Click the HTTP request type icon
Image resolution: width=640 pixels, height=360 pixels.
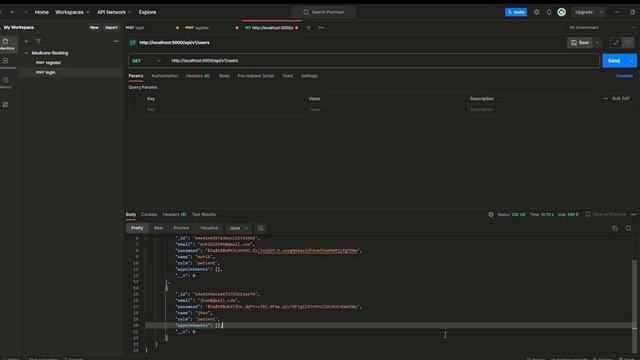(133, 42)
